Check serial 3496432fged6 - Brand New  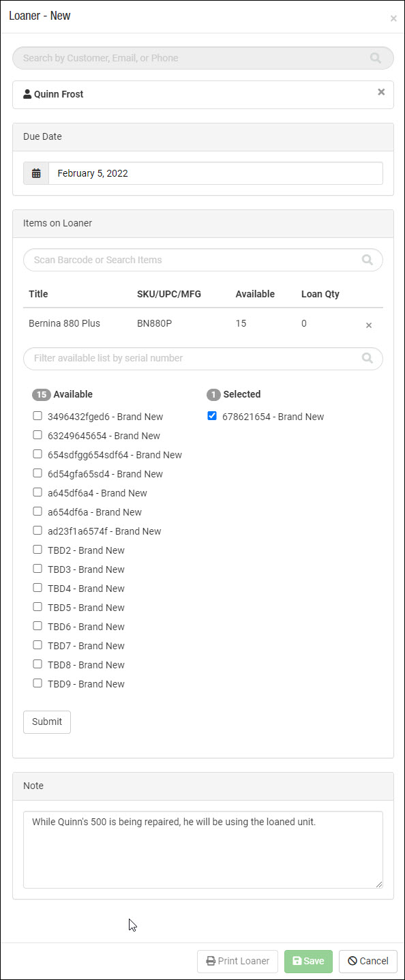pyautogui.click(x=37, y=416)
